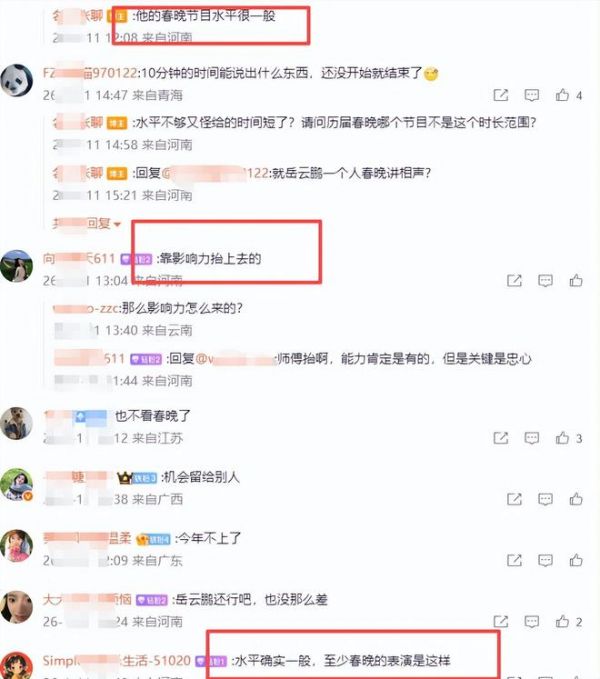This screenshot has width=600, height=679.
Task: Share the 靠影响力抬上去的 comment
Action: [514, 281]
